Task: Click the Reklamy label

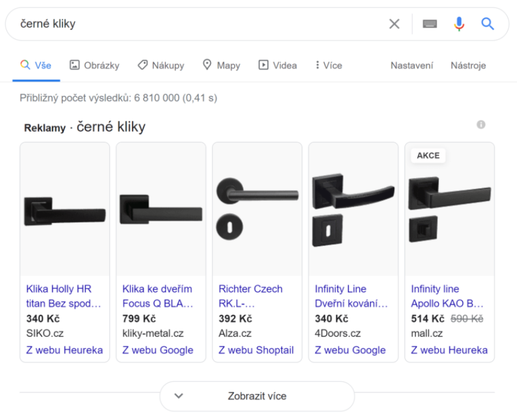Action: point(45,128)
